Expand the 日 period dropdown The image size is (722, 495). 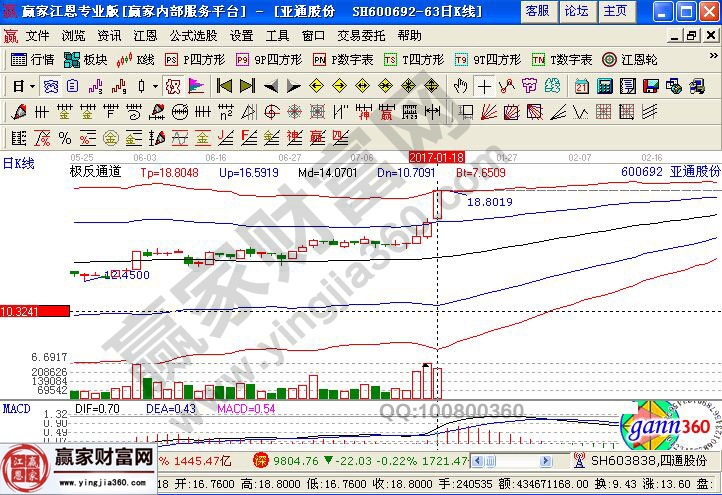pos(32,86)
